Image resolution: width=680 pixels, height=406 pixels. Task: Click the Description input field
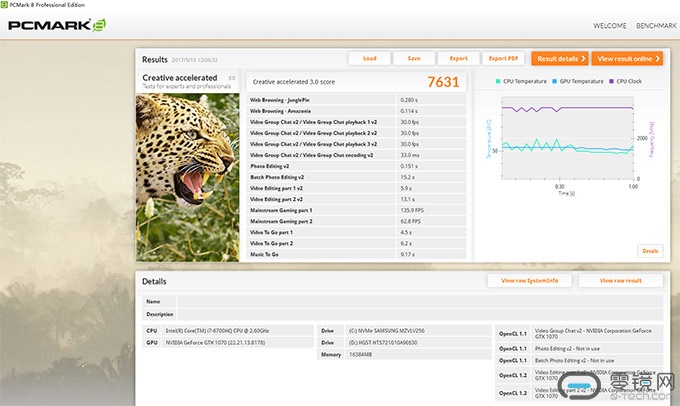point(420,314)
